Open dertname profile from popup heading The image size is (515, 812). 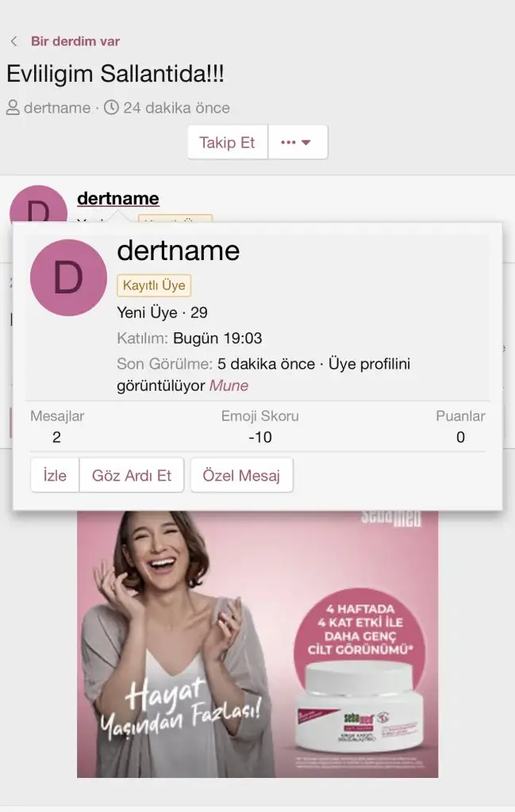point(178,251)
